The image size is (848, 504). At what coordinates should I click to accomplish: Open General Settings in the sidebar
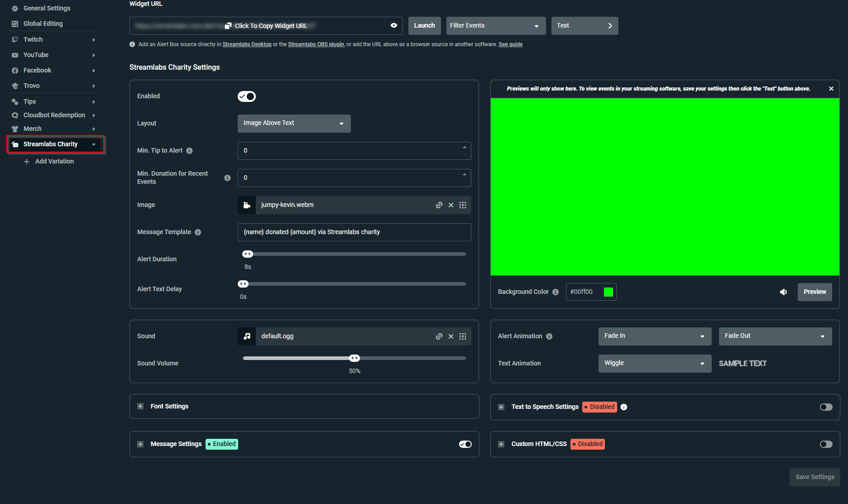(47, 8)
